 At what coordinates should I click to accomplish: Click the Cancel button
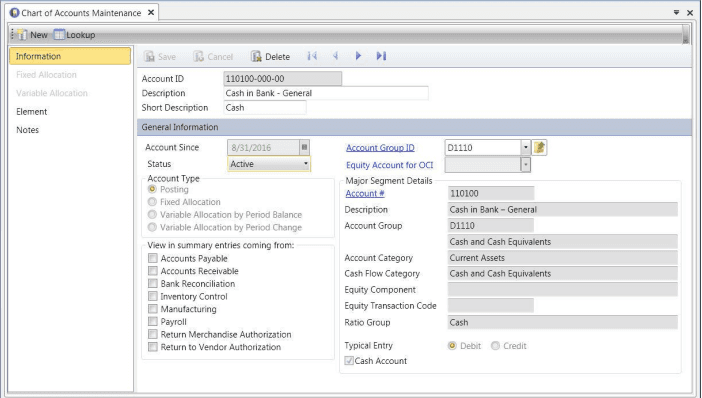click(213, 56)
